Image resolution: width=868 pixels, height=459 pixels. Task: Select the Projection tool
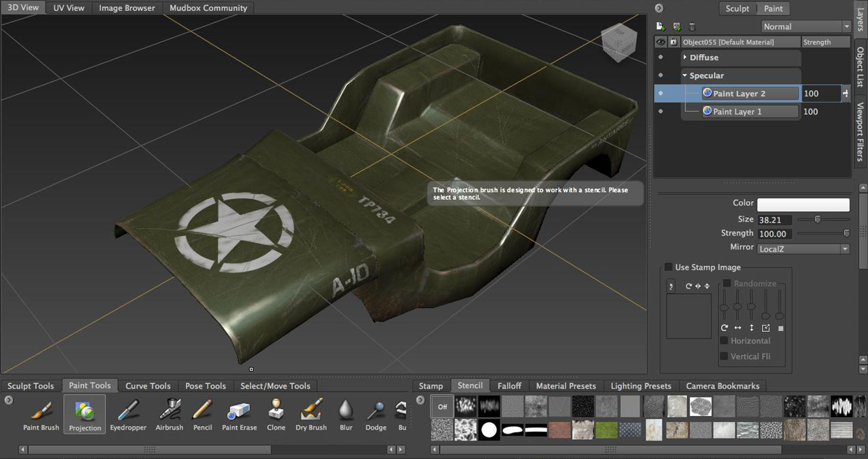click(x=85, y=414)
